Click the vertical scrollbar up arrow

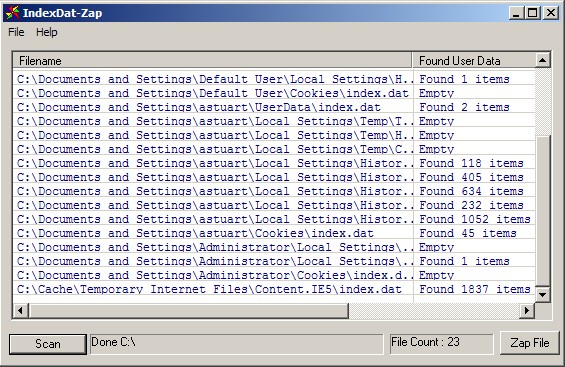click(542, 60)
